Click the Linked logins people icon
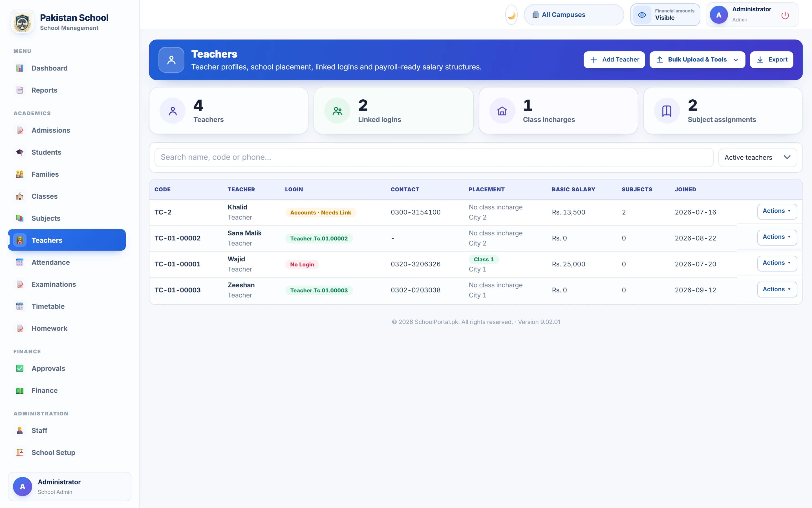 (x=337, y=111)
